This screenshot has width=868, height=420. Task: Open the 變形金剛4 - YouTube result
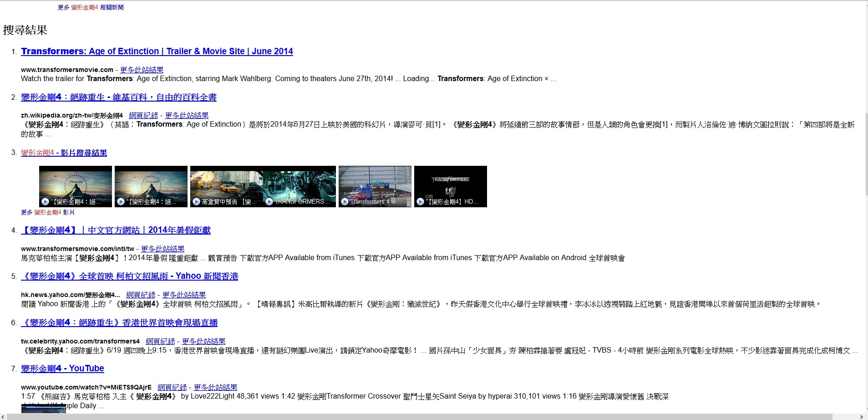pyautogui.click(x=62, y=369)
